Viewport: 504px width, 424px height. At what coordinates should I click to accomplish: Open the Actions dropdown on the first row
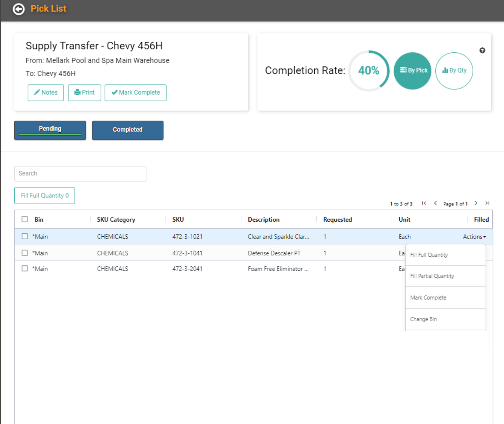click(x=474, y=236)
